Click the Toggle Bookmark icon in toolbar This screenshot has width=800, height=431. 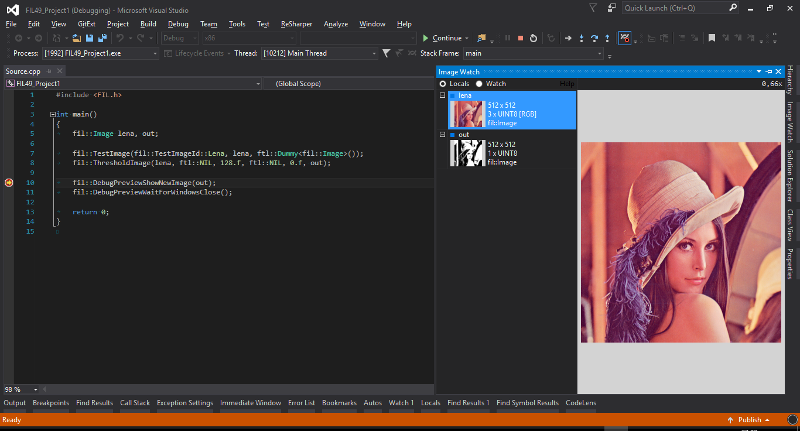pyautogui.click(x=712, y=38)
